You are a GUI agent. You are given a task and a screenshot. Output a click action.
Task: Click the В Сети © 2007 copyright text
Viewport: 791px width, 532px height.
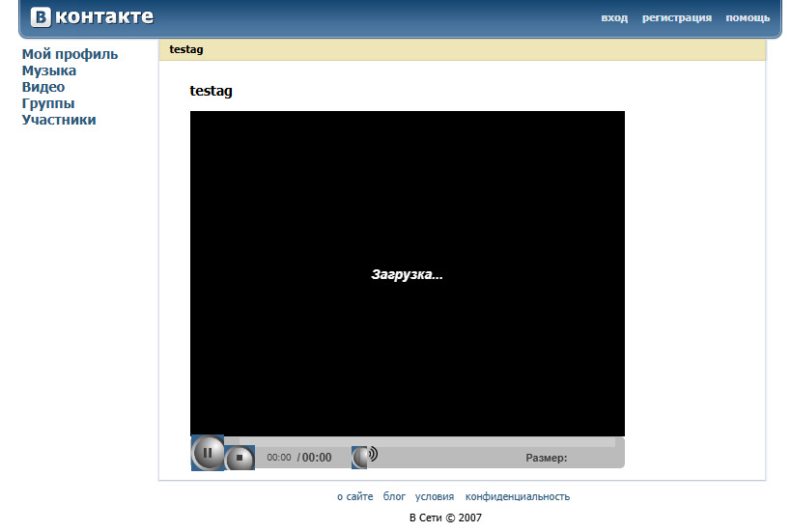[445, 518]
